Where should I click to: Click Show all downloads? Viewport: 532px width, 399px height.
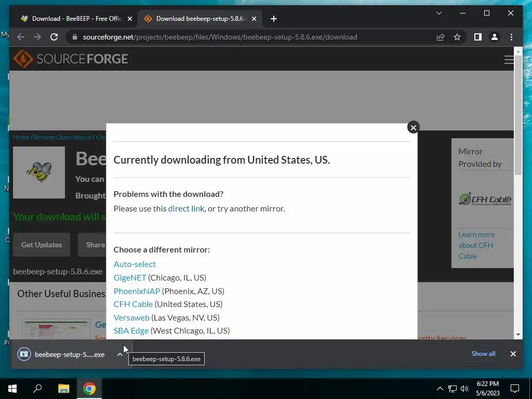[483, 353]
